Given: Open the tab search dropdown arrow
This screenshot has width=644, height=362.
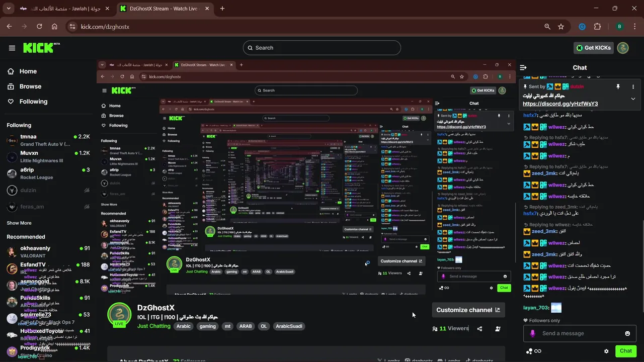Looking at the screenshot, I should click(x=9, y=9).
